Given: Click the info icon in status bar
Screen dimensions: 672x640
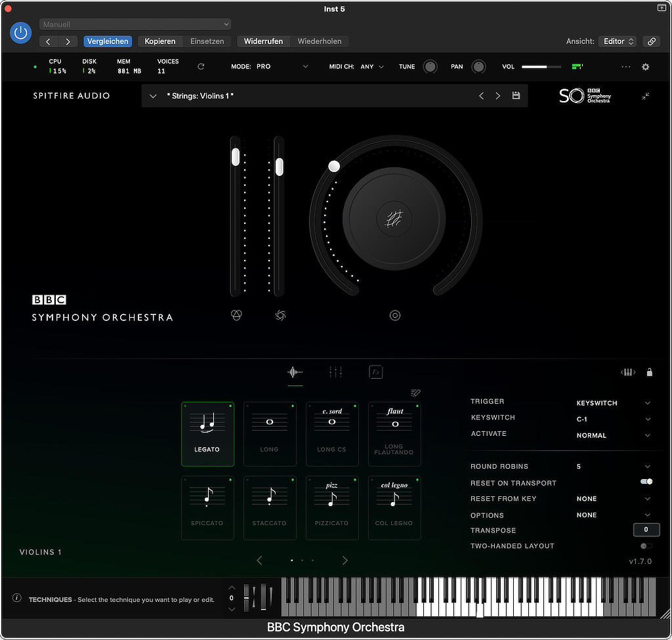Looking at the screenshot, I should click(16, 598).
